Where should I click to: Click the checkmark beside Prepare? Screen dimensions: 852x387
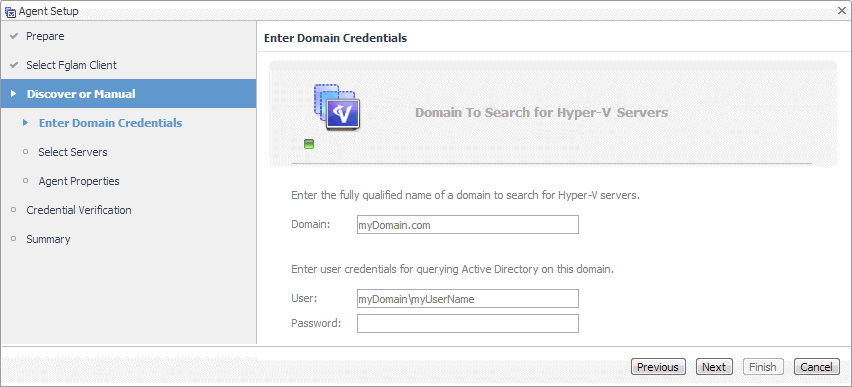(14, 36)
